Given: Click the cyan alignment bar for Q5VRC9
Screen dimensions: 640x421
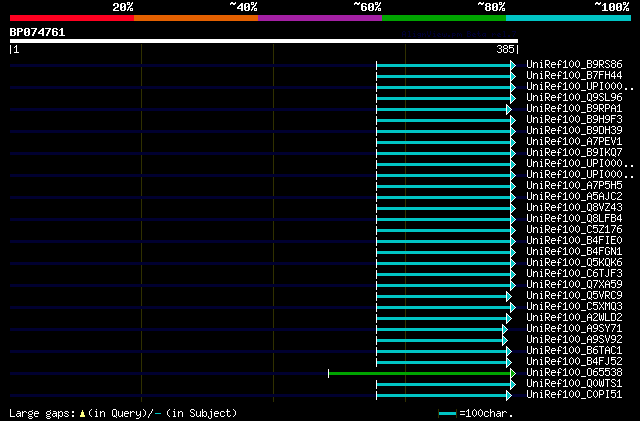Looking at the screenshot, I should [x=442, y=296].
